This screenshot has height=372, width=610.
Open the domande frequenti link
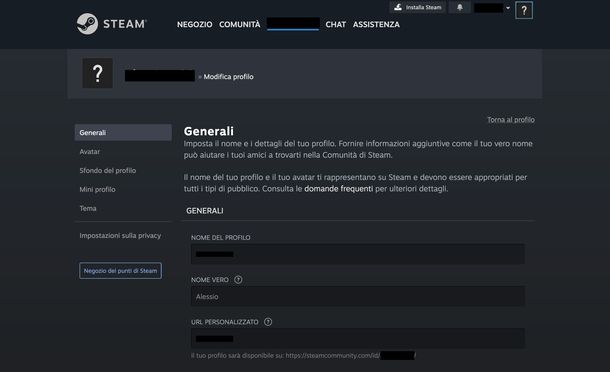(x=338, y=189)
